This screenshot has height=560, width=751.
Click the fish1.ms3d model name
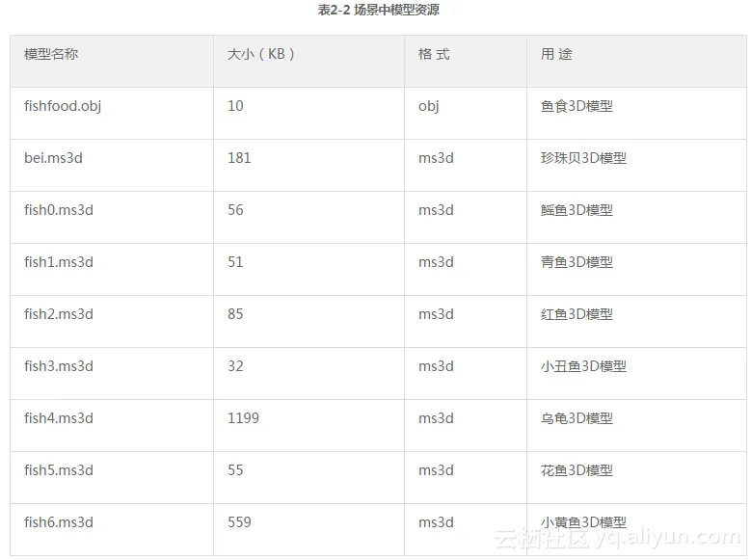coord(59,262)
